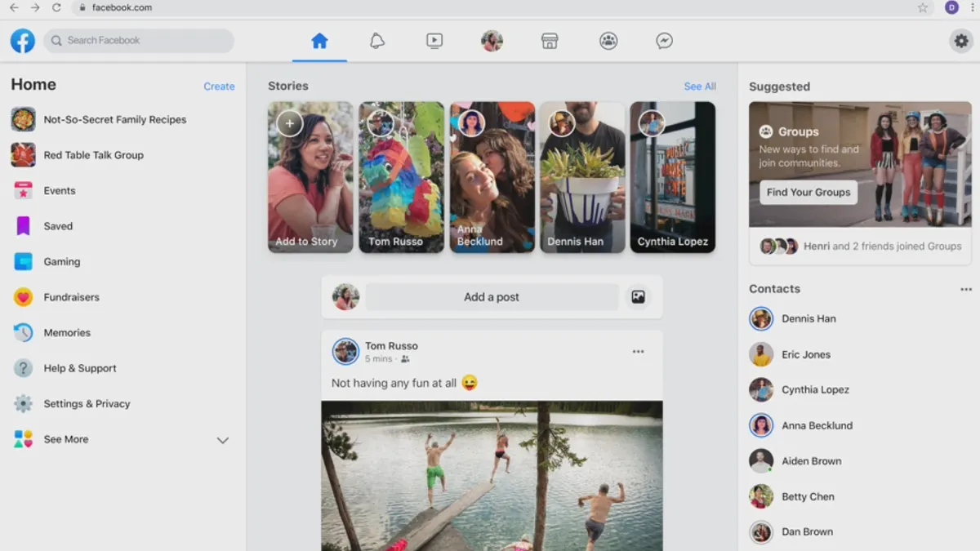The image size is (980, 551).
Task: Open the Watch video icon
Action: (434, 41)
